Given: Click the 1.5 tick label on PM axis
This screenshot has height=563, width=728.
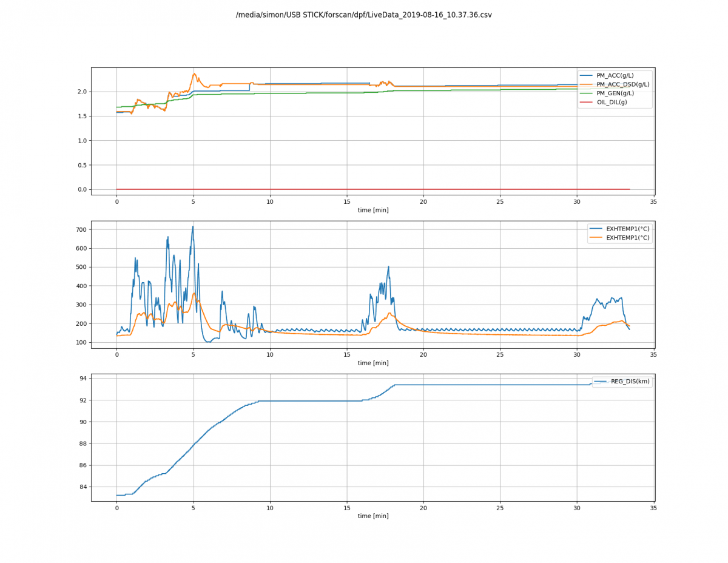Looking at the screenshot, I should point(83,116).
